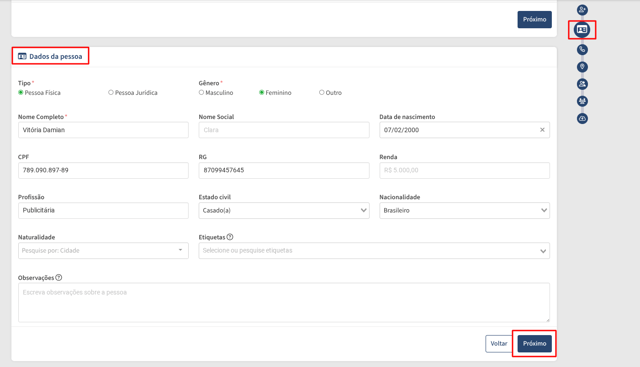Click into the Renda field
Image resolution: width=640 pixels, height=367 pixels.
pos(464,170)
